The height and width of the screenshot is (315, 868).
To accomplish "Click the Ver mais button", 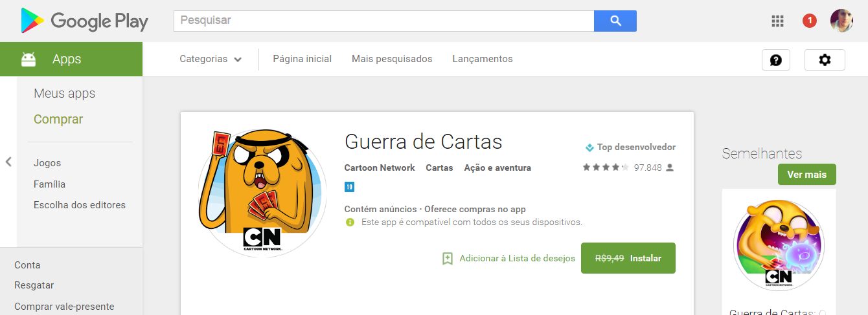I will coord(806,175).
